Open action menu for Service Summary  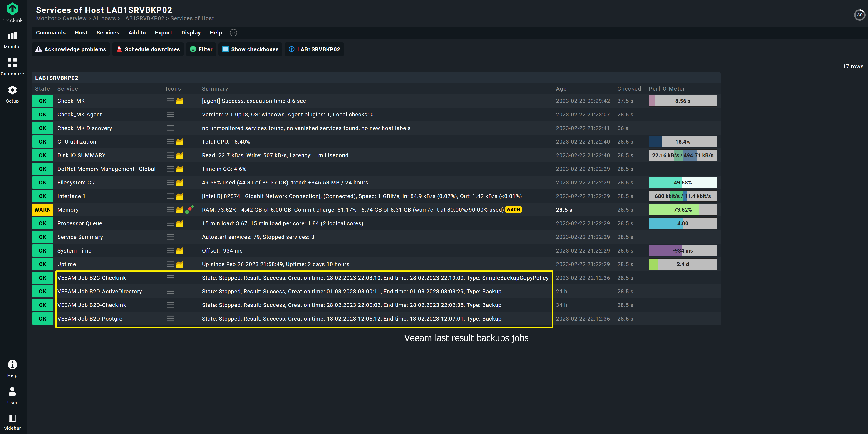pyautogui.click(x=170, y=237)
